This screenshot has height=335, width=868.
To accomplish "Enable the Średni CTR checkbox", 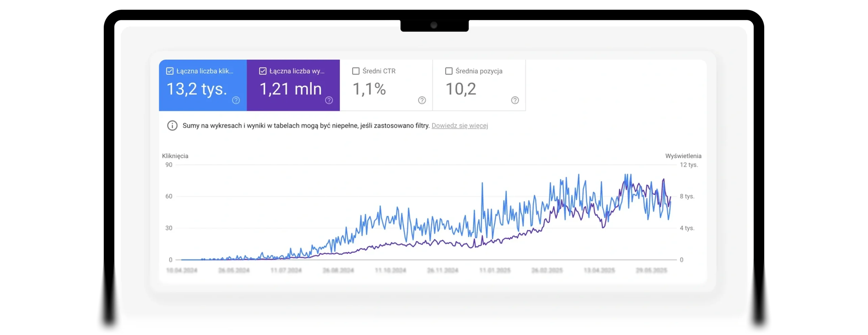I will (356, 71).
